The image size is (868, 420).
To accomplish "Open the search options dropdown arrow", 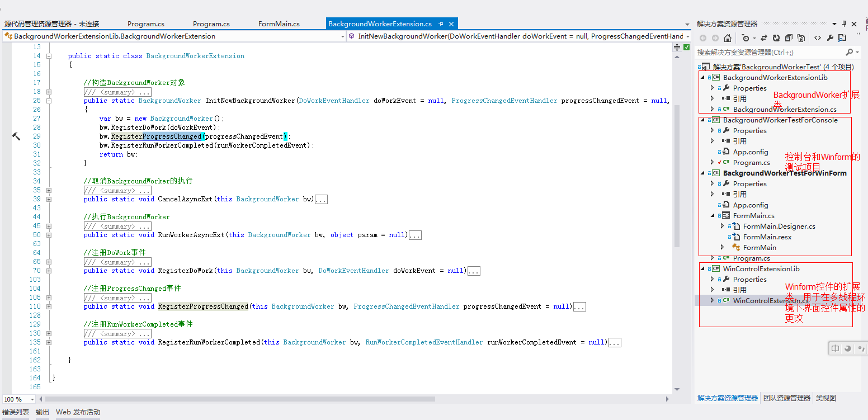I will [x=857, y=52].
